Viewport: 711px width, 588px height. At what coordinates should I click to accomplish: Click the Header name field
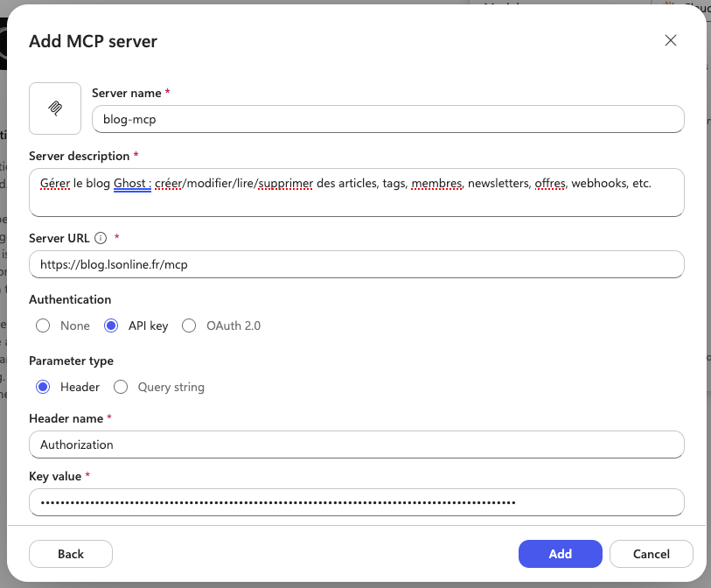pyautogui.click(x=357, y=444)
